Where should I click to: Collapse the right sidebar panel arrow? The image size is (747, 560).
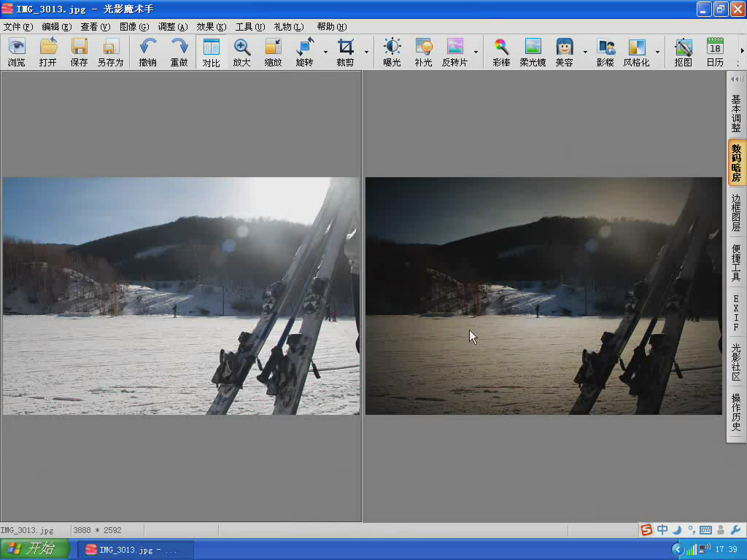tap(737, 79)
